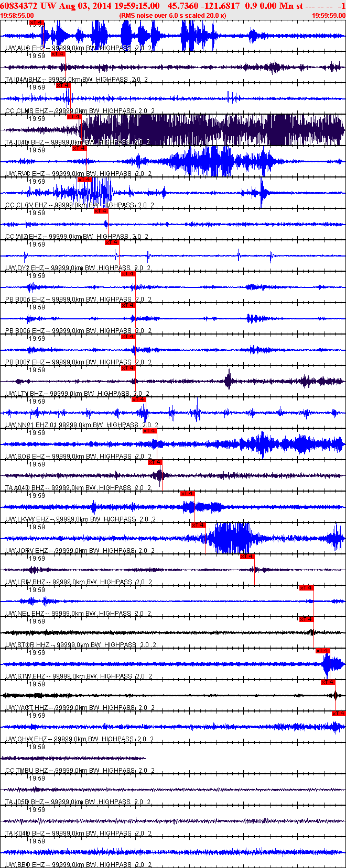
Task: Click the red pick marker on UW.GHW trace
Action: click(x=339, y=714)
